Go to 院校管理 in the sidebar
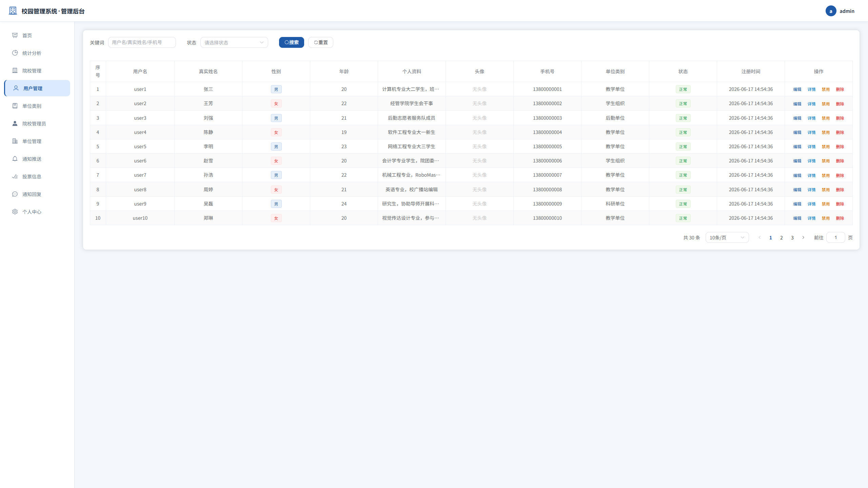868x488 pixels. pos(37,71)
